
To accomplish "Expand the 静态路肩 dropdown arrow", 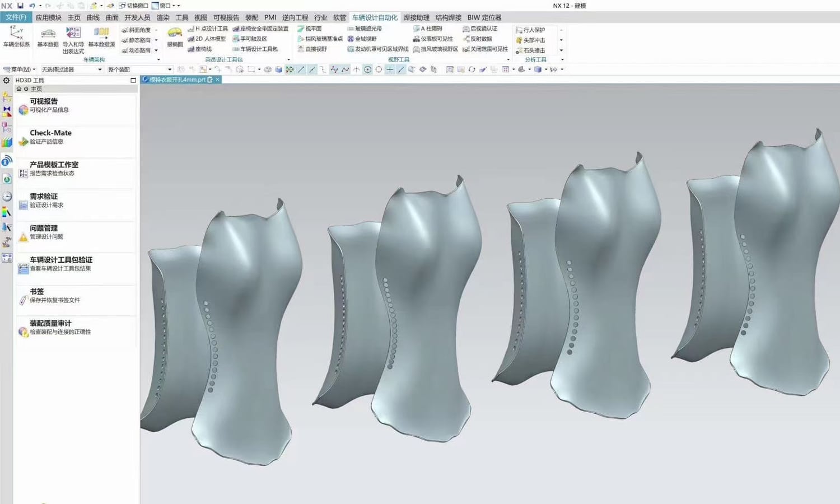I will 156,40.
